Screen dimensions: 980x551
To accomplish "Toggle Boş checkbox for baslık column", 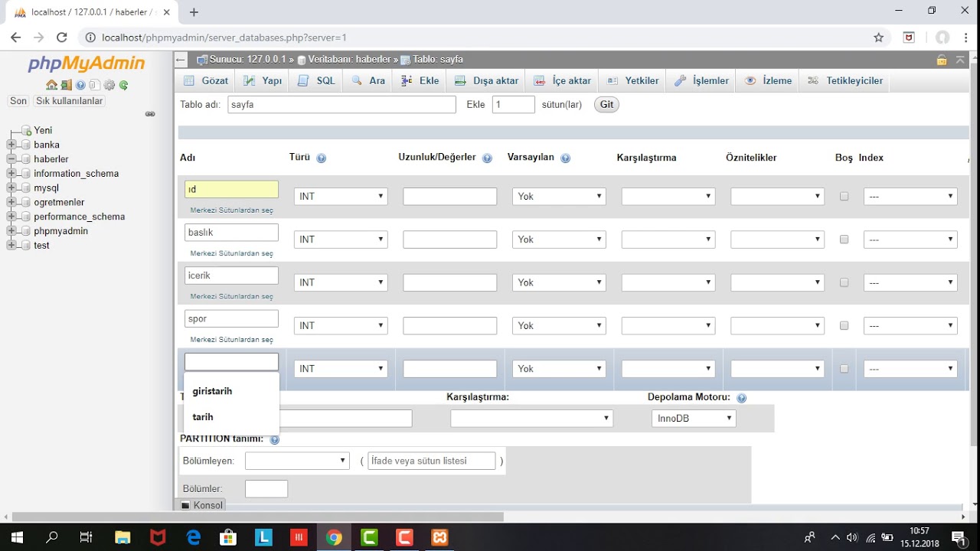I will click(844, 240).
